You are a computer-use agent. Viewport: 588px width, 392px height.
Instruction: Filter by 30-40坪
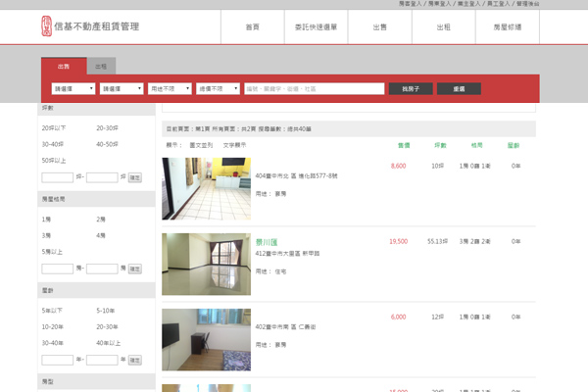coord(53,144)
